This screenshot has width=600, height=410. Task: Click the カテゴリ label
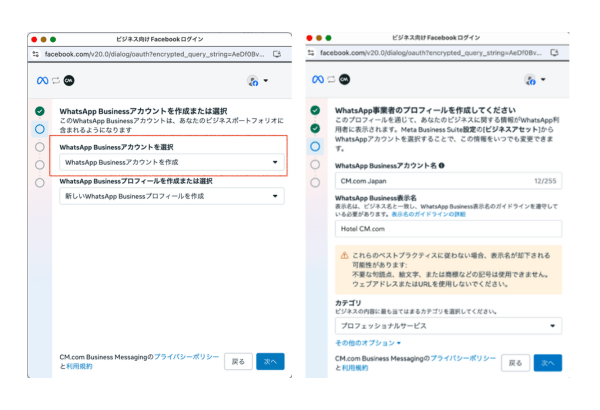(x=348, y=303)
